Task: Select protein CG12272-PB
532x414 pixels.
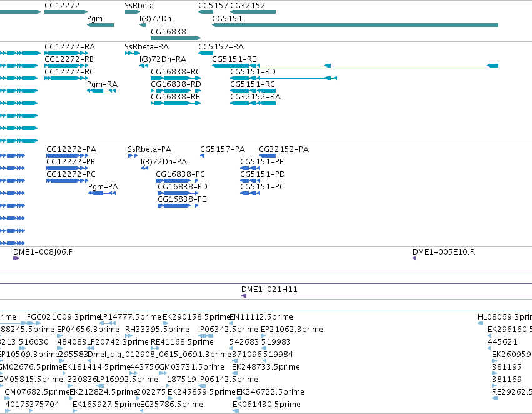Action: point(67,168)
